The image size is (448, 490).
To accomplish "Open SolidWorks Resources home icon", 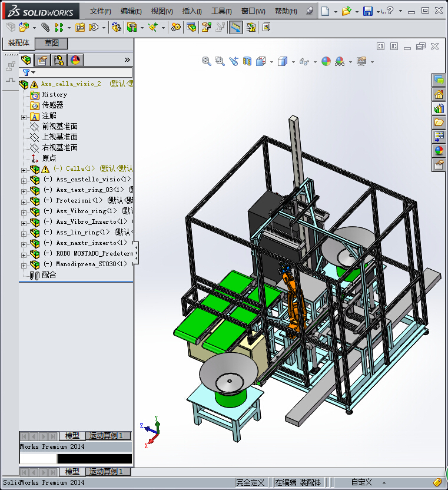I will [x=439, y=94].
